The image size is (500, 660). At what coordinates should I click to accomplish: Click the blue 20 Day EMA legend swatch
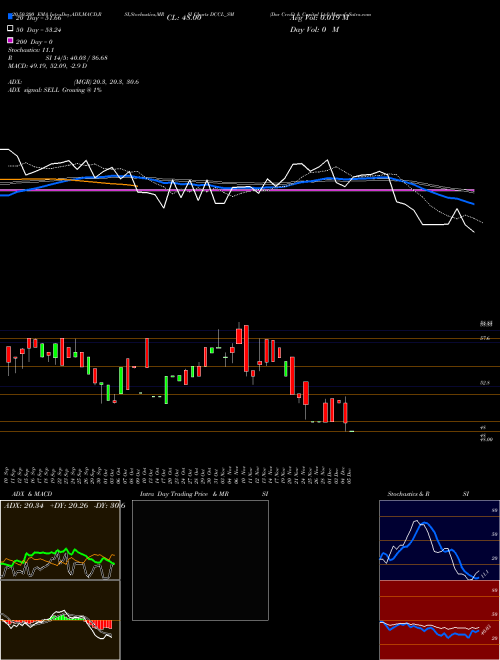(10, 16)
